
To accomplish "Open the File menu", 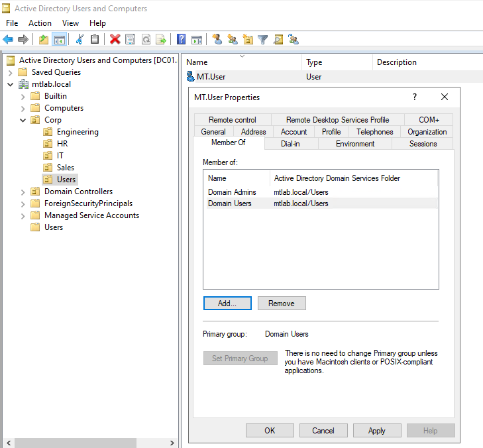I will 12,23.
